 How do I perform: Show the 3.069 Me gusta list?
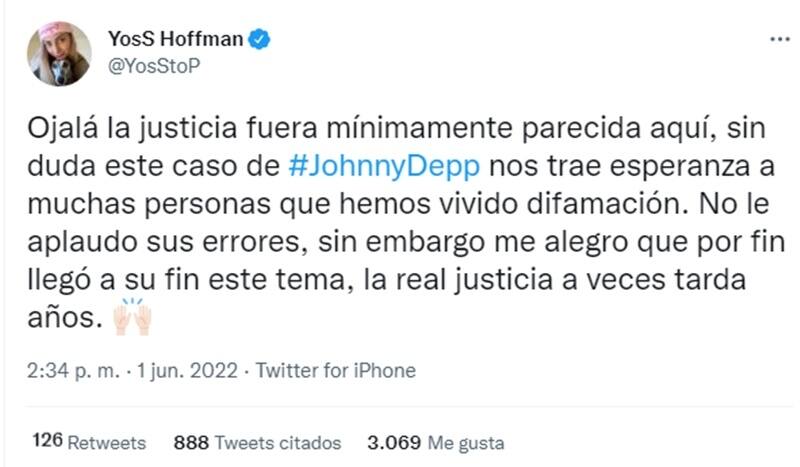(434, 442)
